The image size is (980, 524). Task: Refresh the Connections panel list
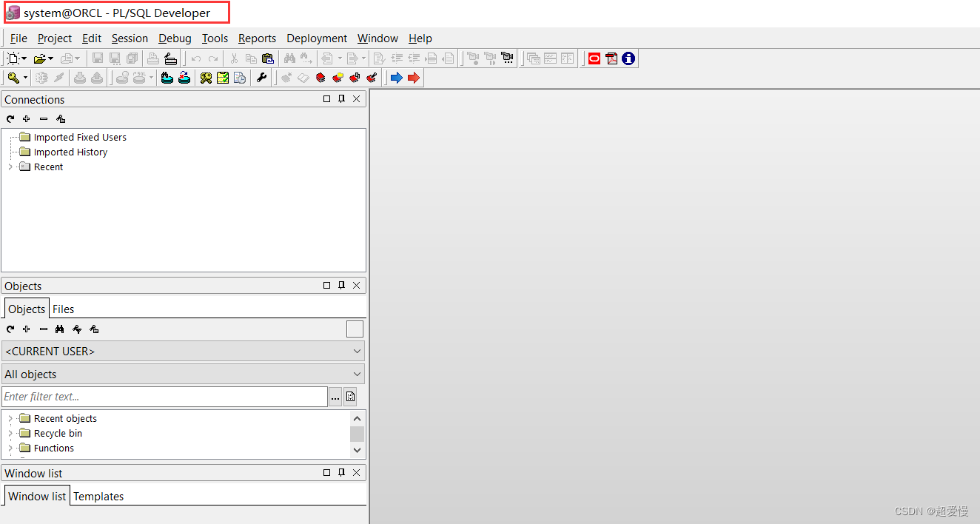pos(10,118)
